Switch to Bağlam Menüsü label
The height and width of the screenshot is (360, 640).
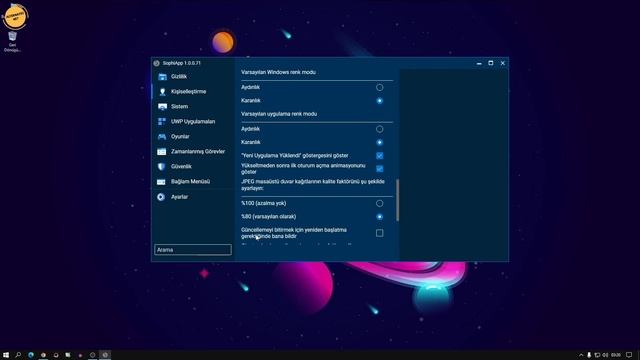191,182
